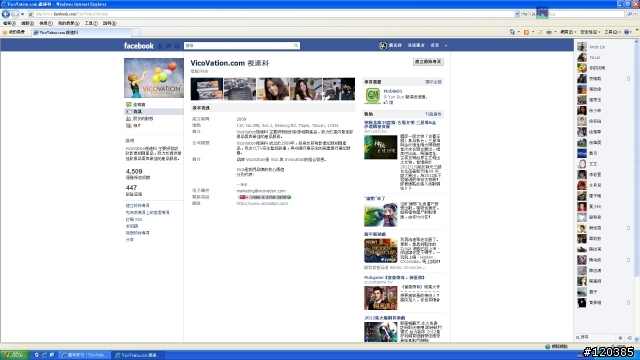This screenshot has width=640, height=360.
Task: Open the Wall item in left sidebar
Action: pyautogui.click(x=139, y=104)
